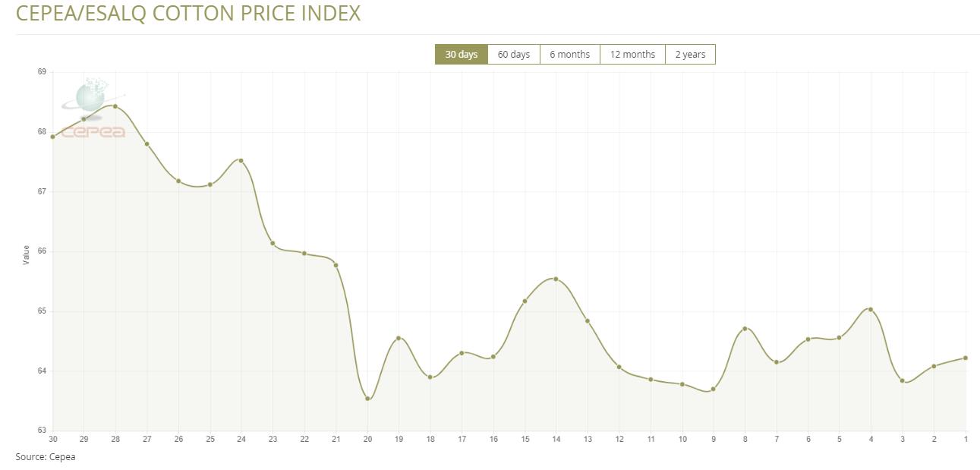This screenshot has width=980, height=470.
Task: Switch to the 60 days view
Action: click(513, 55)
